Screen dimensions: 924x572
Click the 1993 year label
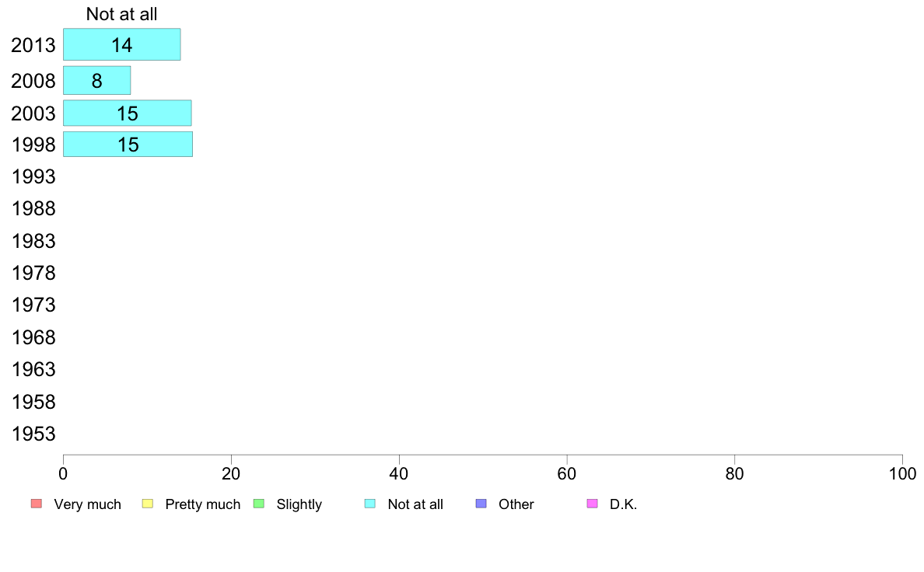33,176
